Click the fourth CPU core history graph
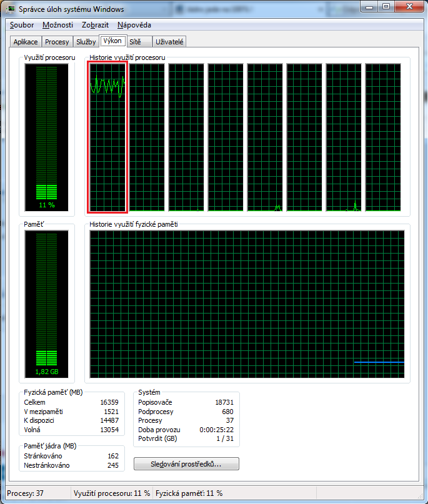Image resolution: width=428 pixels, height=504 pixels. 226,137
